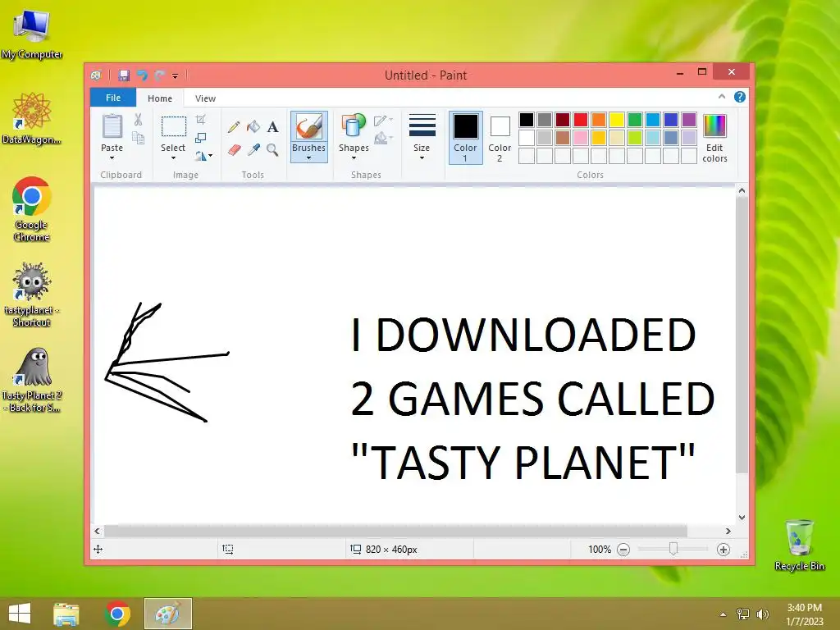This screenshot has height=630, width=840.
Task: Click the vertical scrollbar down arrow
Action: click(x=742, y=518)
